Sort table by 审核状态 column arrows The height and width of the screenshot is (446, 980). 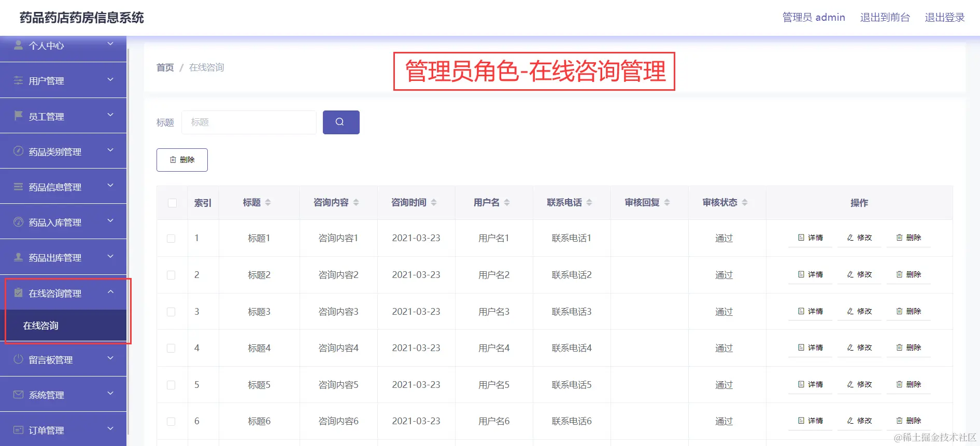pos(745,203)
